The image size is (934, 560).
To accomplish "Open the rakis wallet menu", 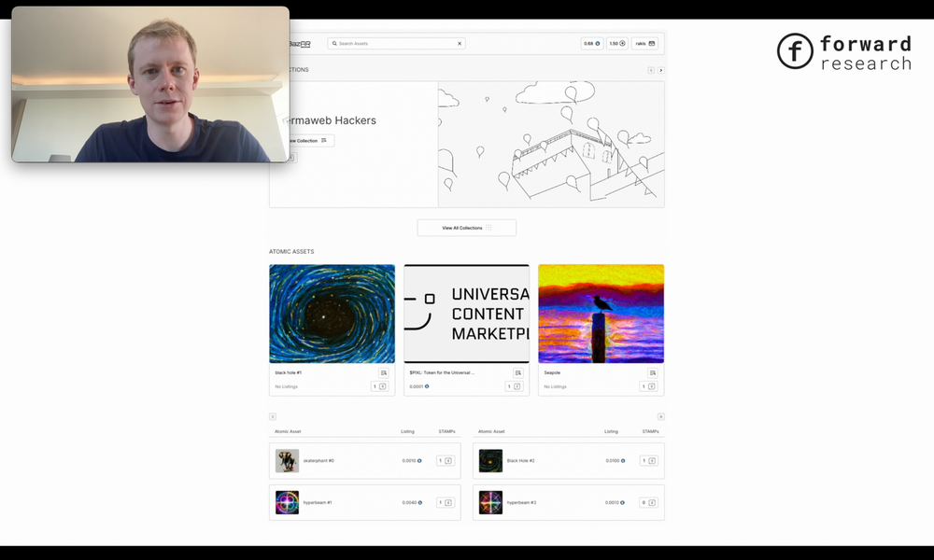I will click(645, 44).
